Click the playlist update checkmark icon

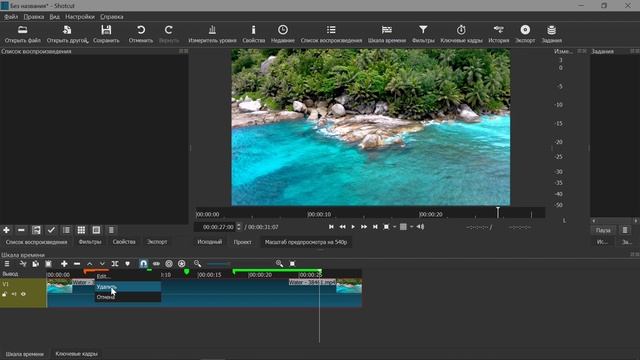51,230
